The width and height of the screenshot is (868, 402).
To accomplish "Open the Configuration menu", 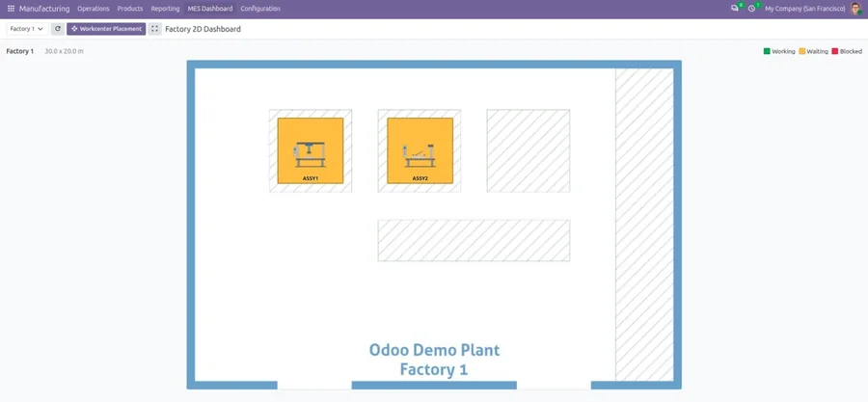I will (x=260, y=9).
